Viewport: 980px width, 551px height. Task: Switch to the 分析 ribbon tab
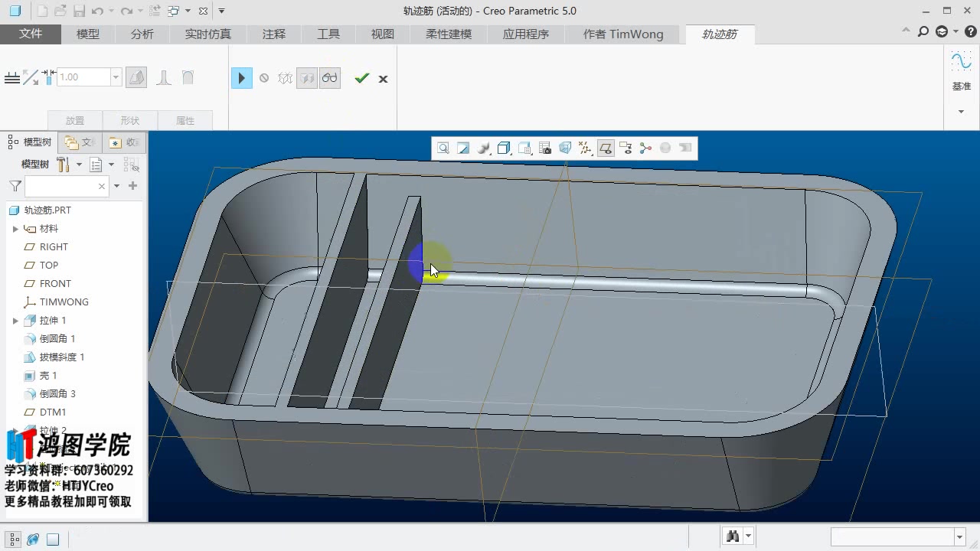(x=142, y=34)
